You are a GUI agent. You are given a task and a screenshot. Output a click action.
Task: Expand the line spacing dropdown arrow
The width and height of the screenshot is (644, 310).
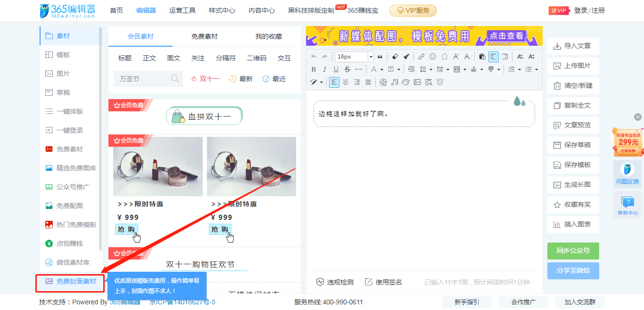click(431, 70)
